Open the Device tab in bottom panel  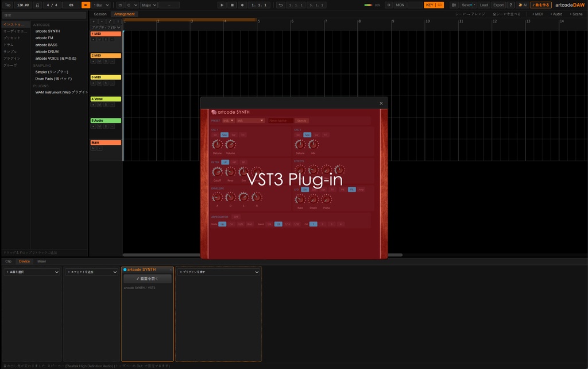point(24,262)
